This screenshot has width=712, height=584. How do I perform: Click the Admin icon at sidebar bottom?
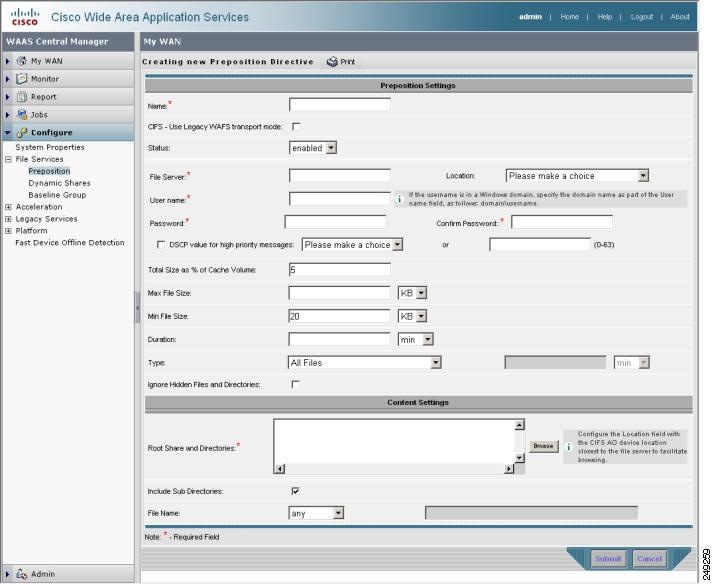click(21, 574)
